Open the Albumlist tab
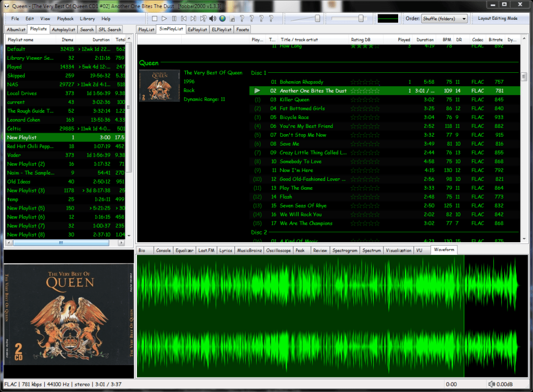The width and height of the screenshot is (533, 392). click(x=16, y=30)
